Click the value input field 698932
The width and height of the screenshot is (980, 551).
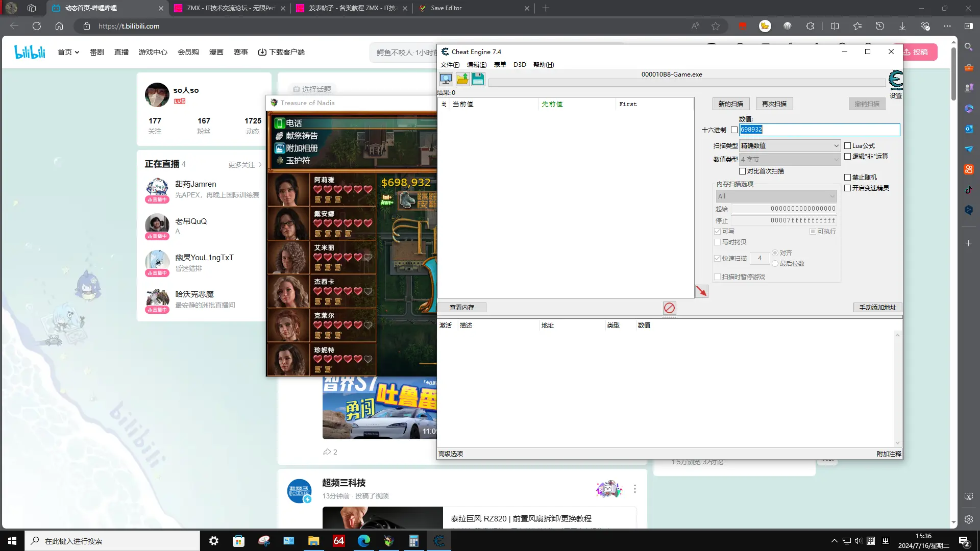tap(819, 130)
